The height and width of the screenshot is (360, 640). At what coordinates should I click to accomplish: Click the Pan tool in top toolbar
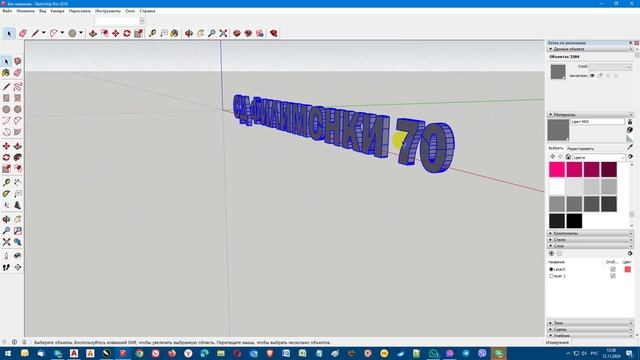coord(200,33)
